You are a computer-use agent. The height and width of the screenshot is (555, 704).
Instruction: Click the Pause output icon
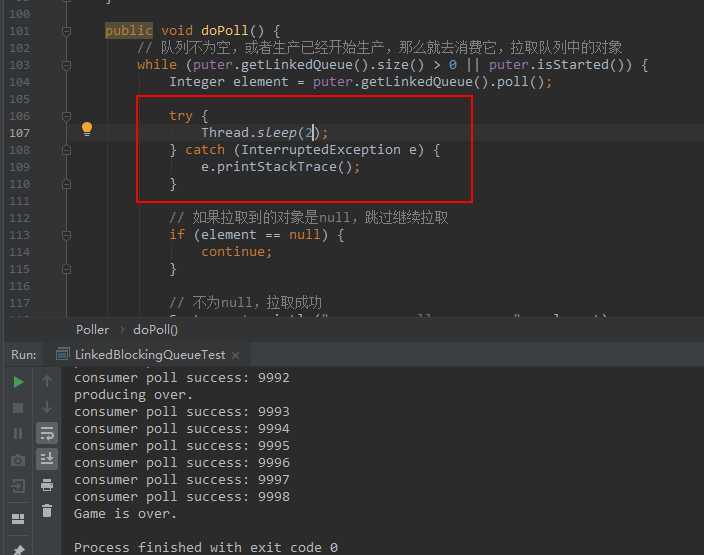18,434
